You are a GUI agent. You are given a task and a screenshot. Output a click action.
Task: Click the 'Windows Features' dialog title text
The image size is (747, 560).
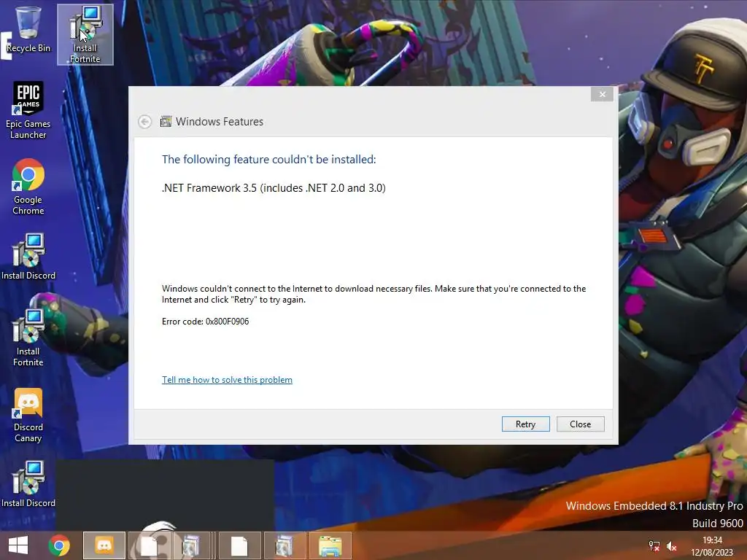[219, 122]
